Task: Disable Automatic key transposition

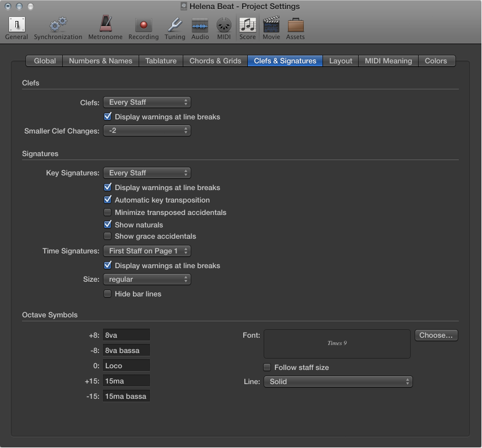Action: (x=107, y=200)
